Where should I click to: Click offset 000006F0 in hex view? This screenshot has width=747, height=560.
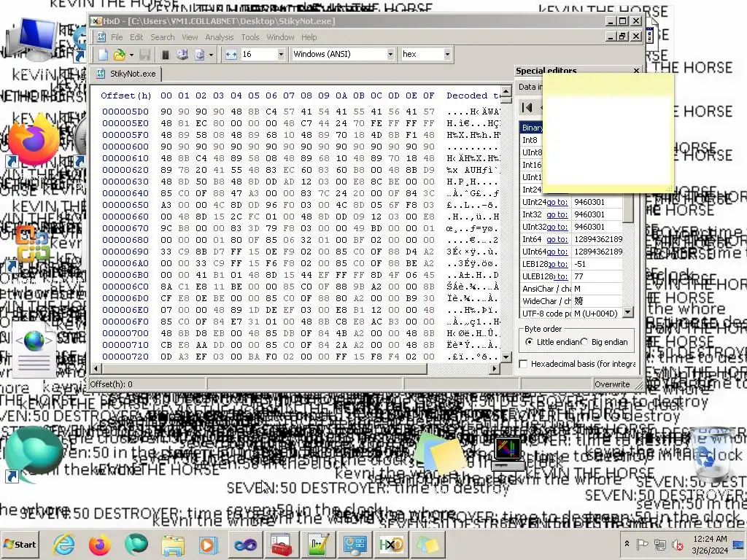(125, 322)
